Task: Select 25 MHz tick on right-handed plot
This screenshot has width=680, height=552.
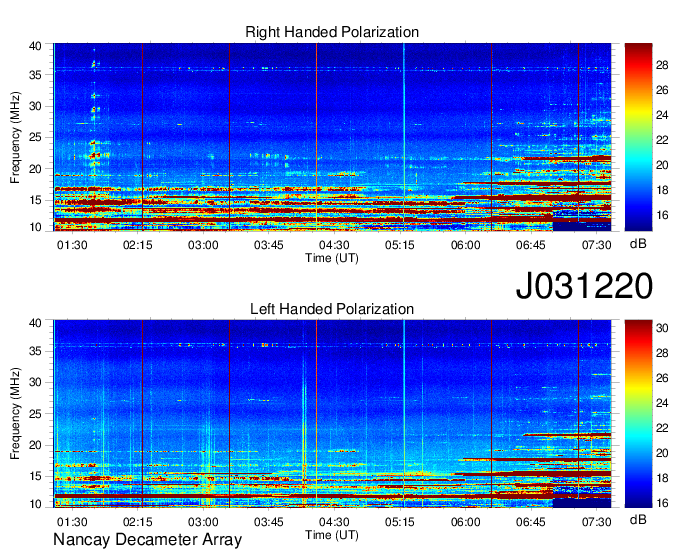Action: [35, 137]
